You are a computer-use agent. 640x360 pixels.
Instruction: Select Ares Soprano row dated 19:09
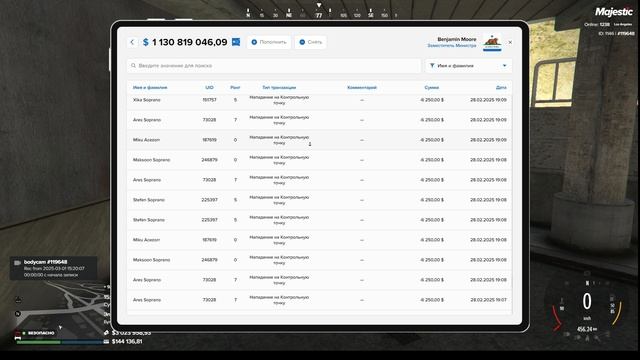click(x=319, y=120)
